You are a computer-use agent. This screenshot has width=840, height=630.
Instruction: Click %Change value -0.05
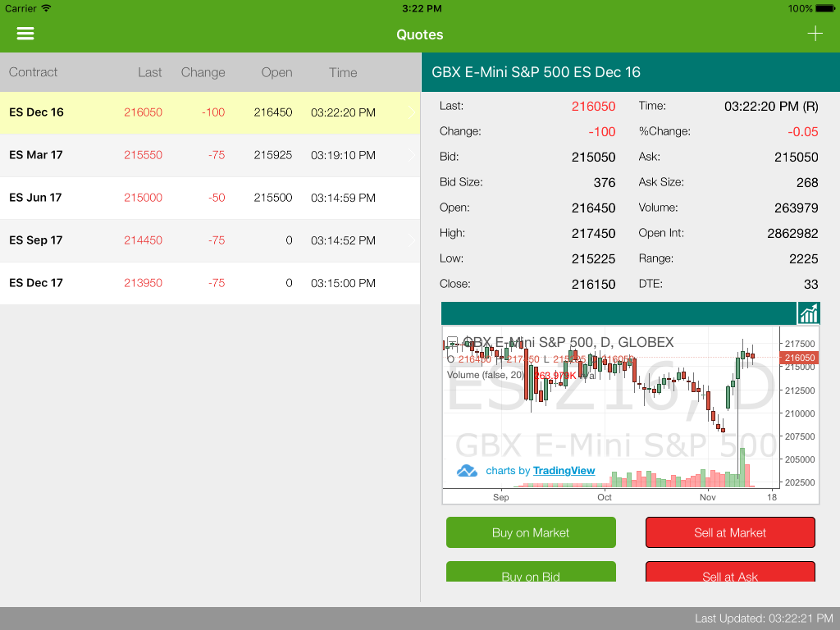coord(802,132)
